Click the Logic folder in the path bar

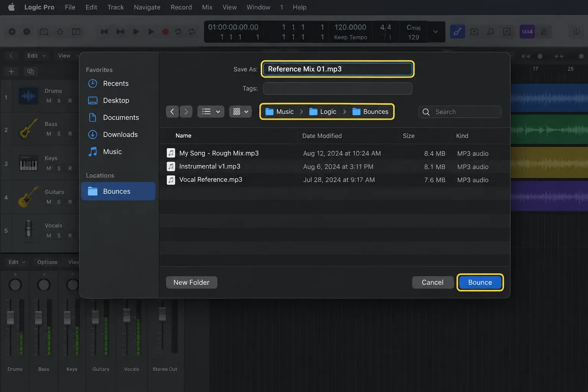coord(323,112)
